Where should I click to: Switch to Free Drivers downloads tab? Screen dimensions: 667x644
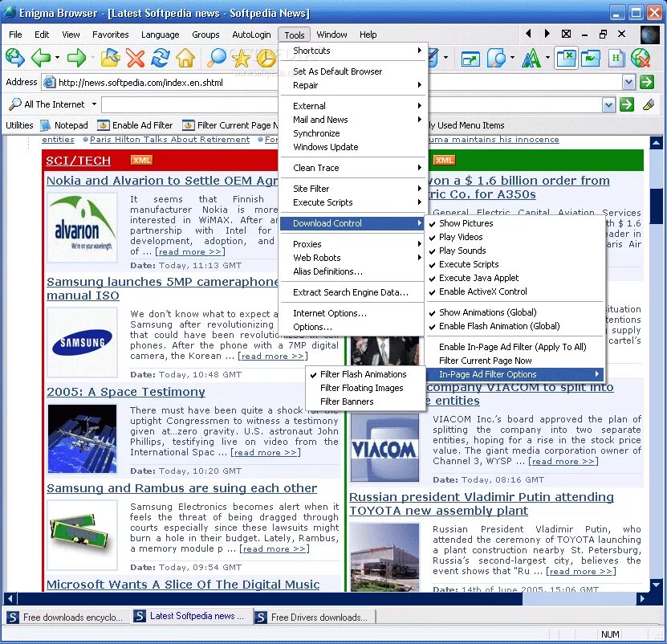[315, 618]
